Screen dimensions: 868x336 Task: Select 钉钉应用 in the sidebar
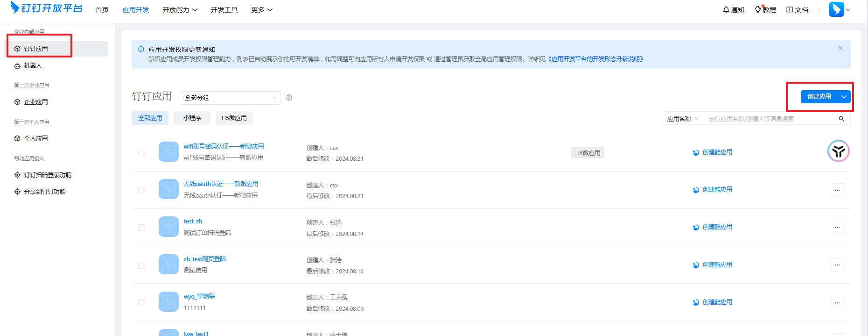(x=56, y=49)
